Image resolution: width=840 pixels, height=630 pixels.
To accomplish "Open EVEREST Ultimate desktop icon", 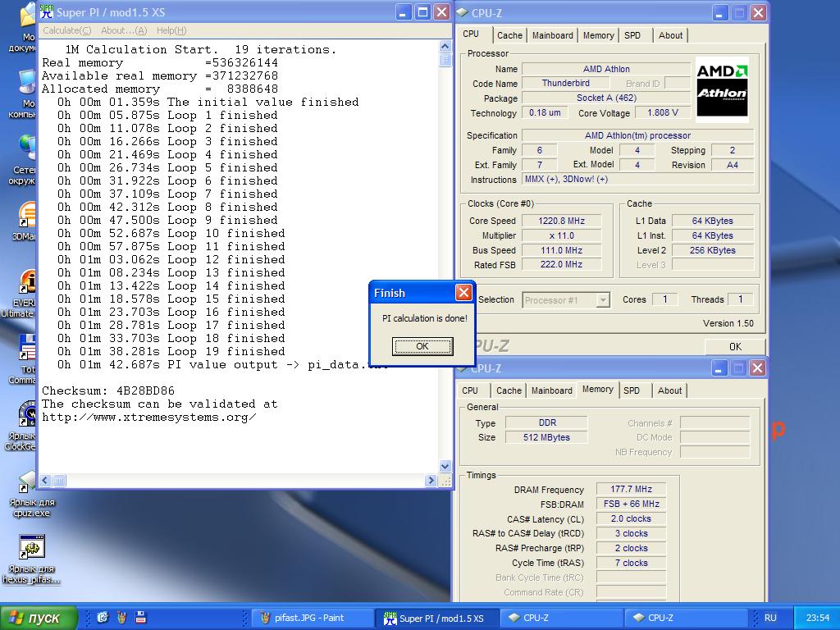I will pyautogui.click(x=21, y=294).
